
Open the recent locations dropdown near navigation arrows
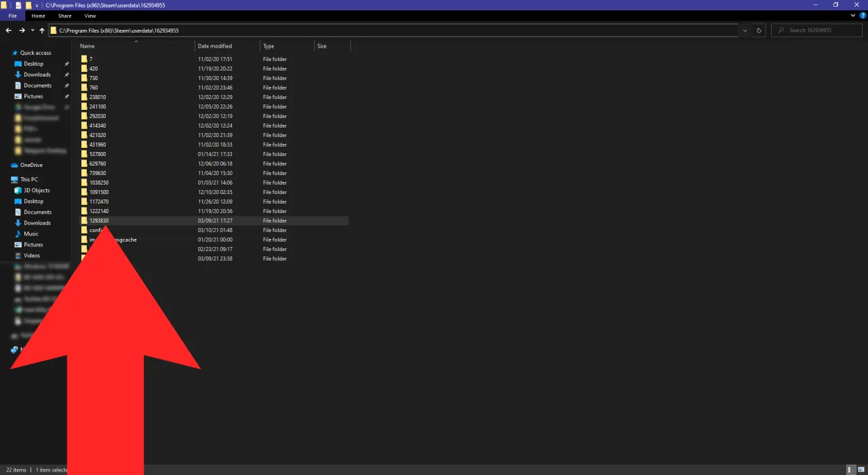pos(33,31)
